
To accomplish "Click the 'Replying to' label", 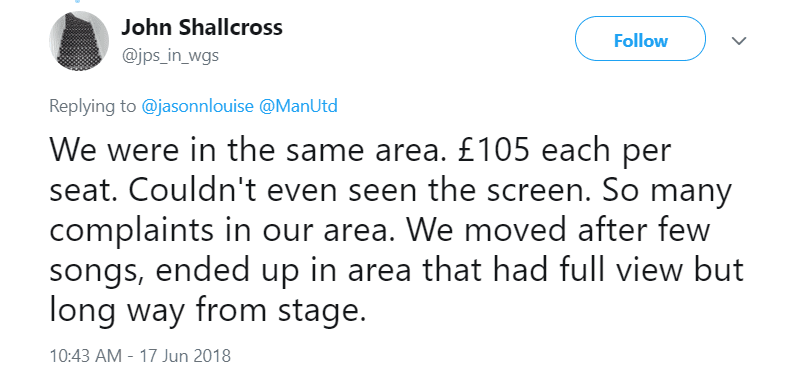I will 93,107.
